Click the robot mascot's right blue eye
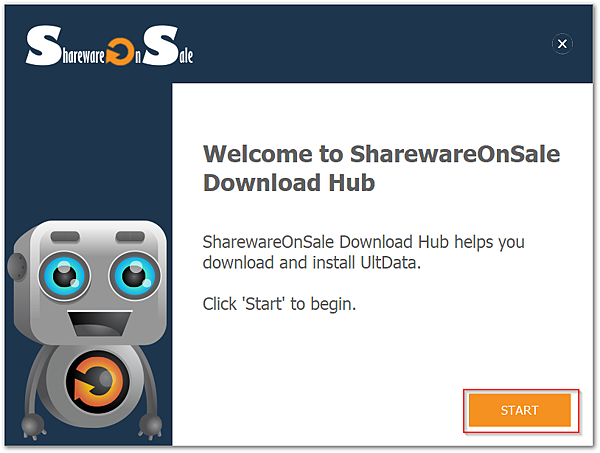 pos(135,275)
